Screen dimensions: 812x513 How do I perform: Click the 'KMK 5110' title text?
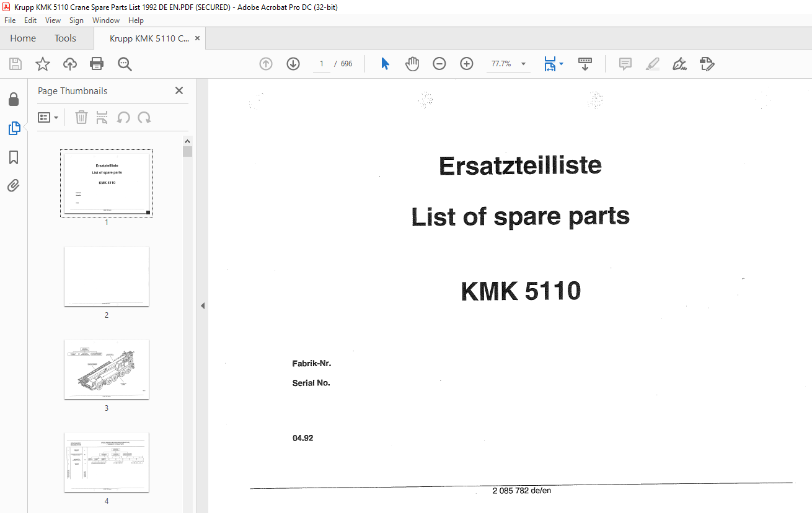(x=521, y=291)
